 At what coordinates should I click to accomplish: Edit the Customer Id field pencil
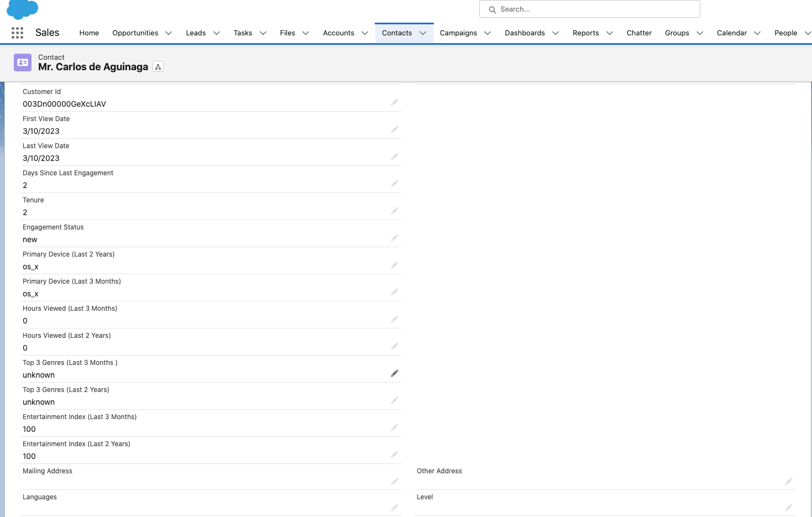[x=395, y=102]
